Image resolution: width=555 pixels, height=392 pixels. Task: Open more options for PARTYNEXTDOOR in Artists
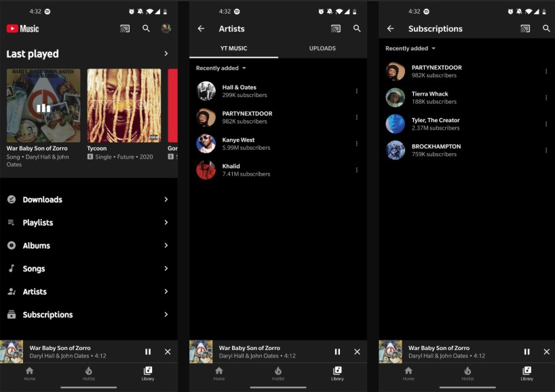click(356, 117)
